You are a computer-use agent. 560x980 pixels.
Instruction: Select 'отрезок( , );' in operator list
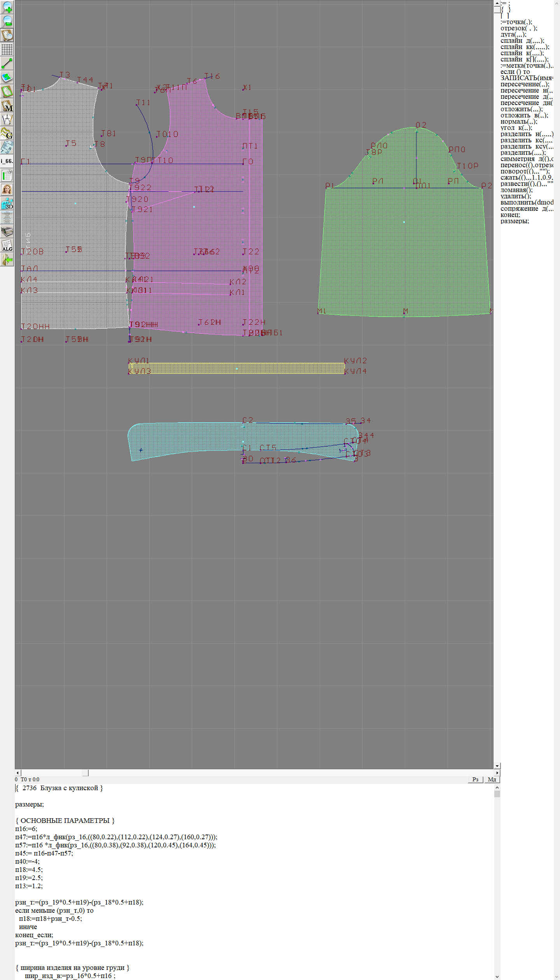coord(518,28)
